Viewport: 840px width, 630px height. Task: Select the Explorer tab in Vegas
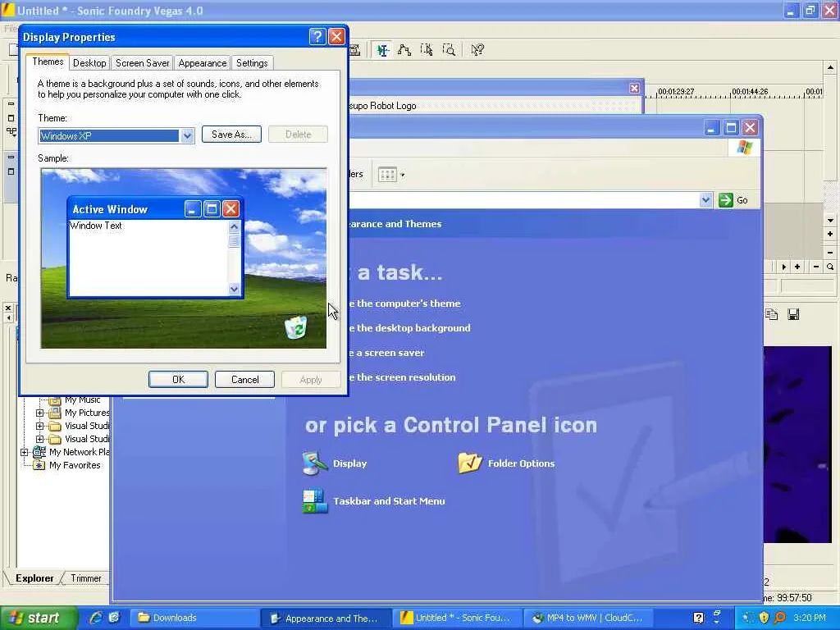pos(34,578)
